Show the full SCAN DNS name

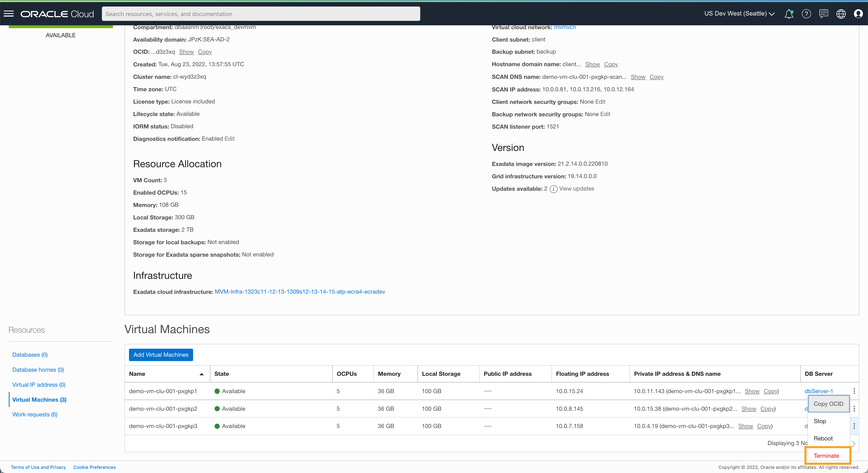638,77
